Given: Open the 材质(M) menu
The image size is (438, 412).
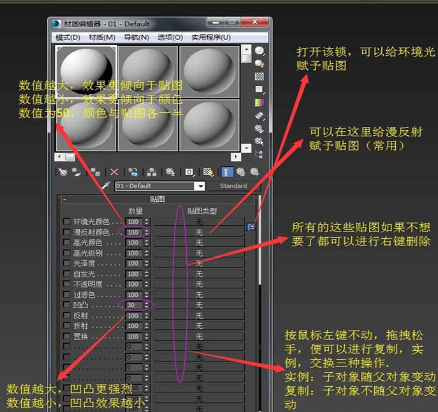Looking at the screenshot, I should click(102, 37).
